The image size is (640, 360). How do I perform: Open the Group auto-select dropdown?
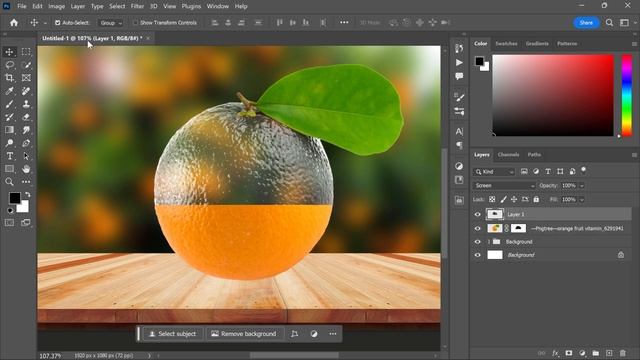click(111, 23)
